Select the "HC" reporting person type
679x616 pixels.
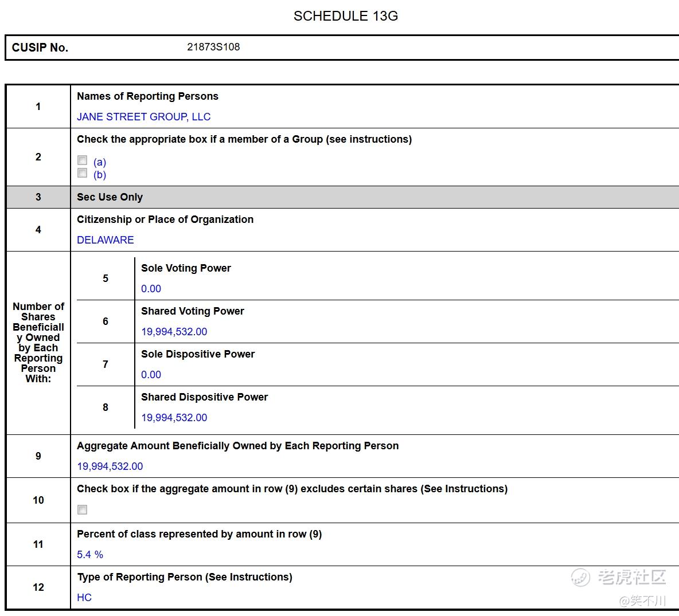[x=84, y=598]
